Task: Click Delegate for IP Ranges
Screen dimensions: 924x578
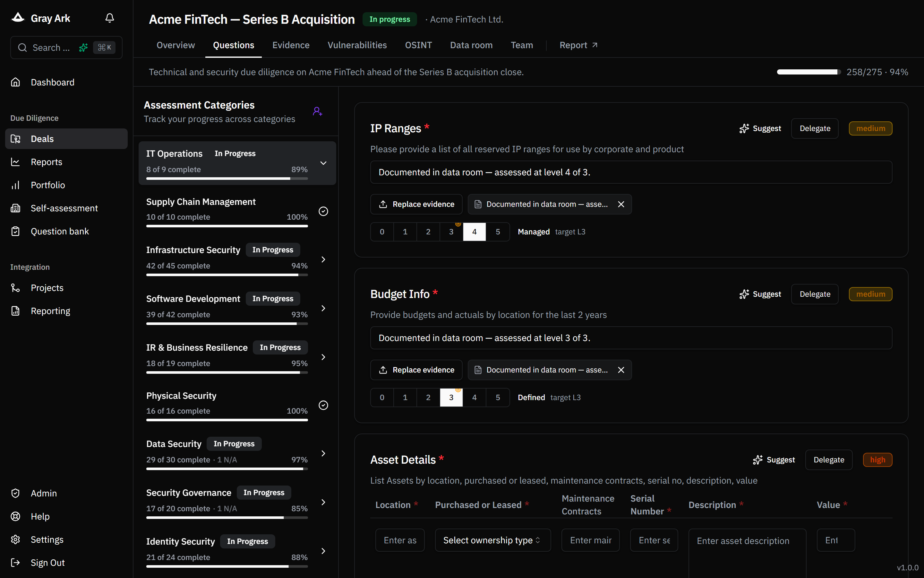Action: pos(815,128)
